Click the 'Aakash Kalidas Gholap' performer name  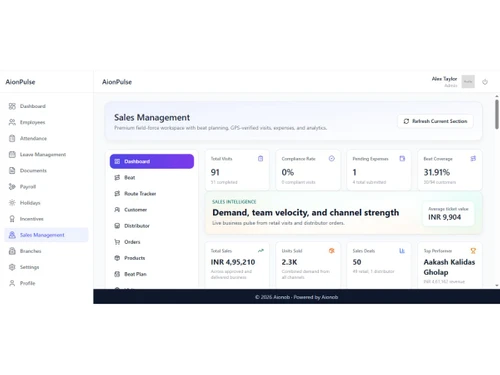tap(449, 267)
